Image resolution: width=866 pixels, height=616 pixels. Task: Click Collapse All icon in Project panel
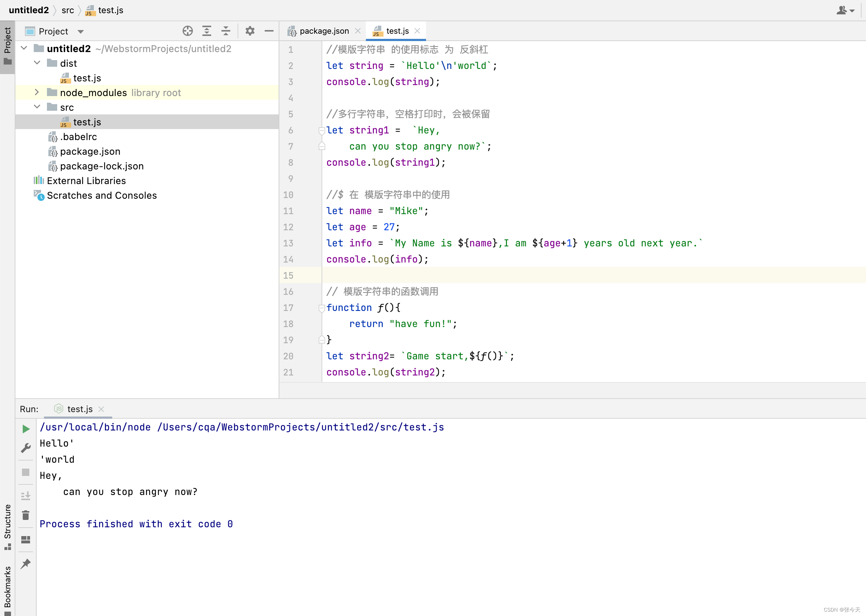coord(226,31)
